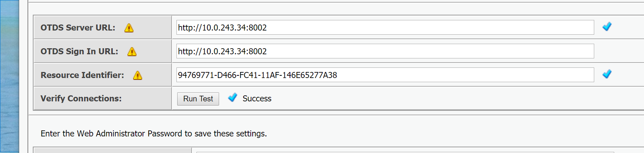Click the Success status text
Viewport: 644px width, 153px height.
(x=257, y=99)
